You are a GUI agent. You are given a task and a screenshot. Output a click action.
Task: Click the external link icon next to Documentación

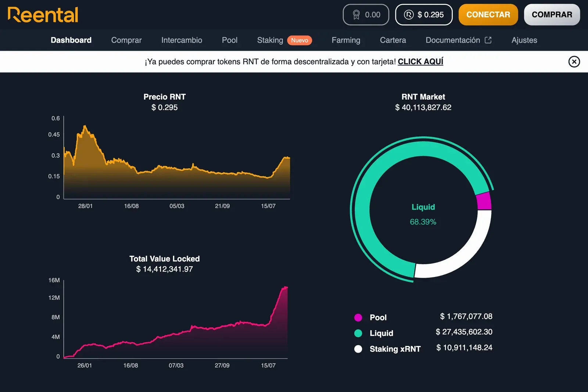point(488,40)
